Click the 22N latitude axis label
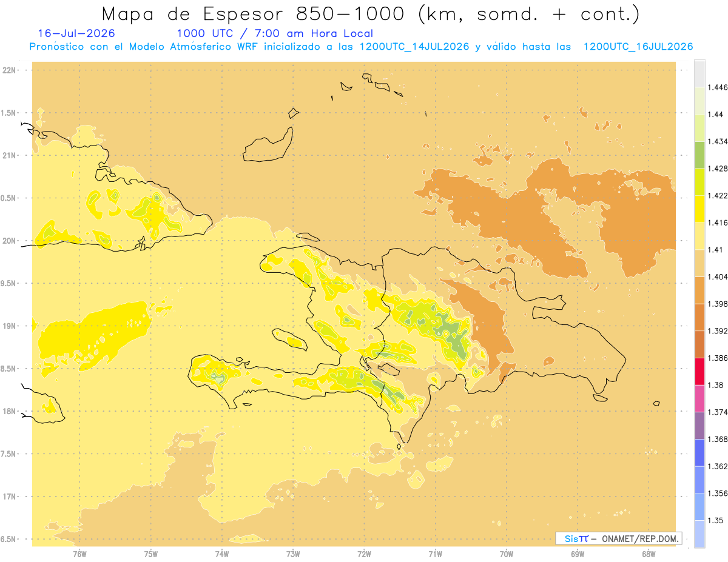728x562 pixels. [10, 70]
